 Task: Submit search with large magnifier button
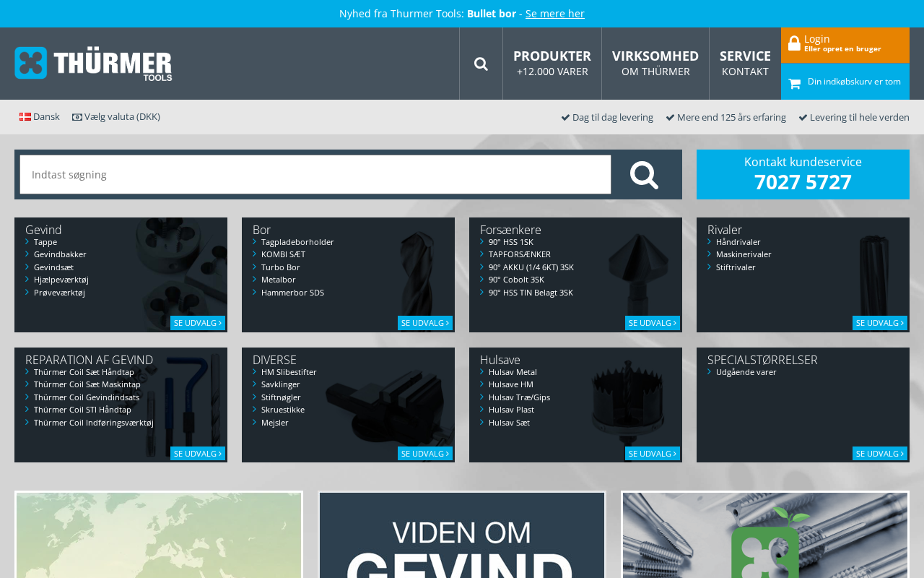[x=644, y=175]
